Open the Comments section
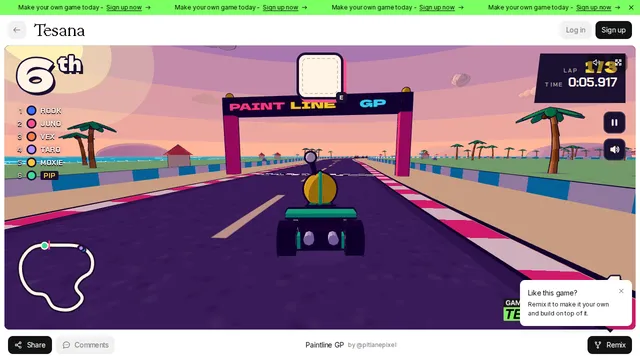This screenshot has width=640, height=360. (85, 345)
